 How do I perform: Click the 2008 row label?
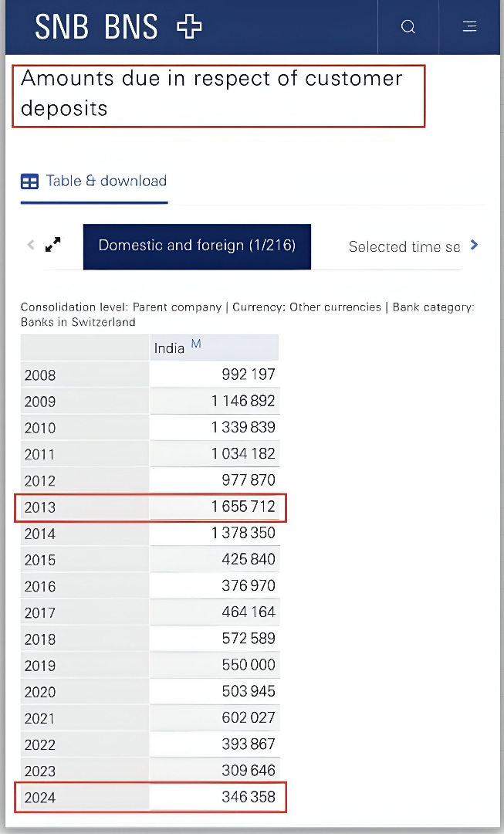point(41,375)
